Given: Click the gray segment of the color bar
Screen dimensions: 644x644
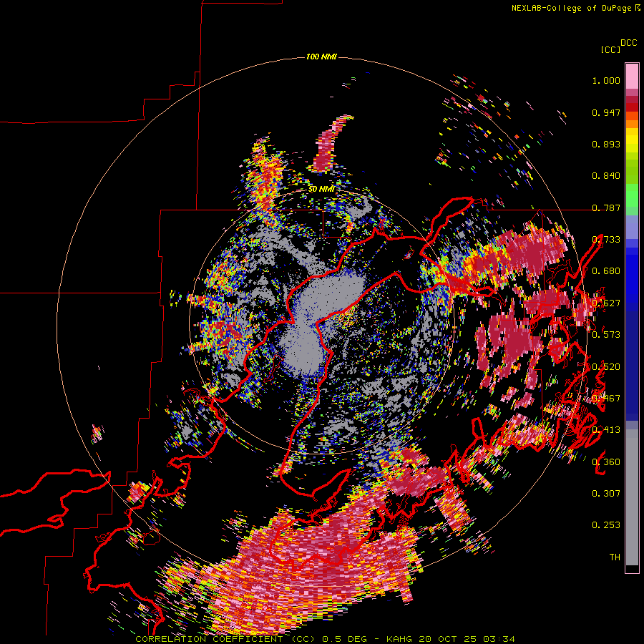Looking at the screenshot, I should coord(632,497).
